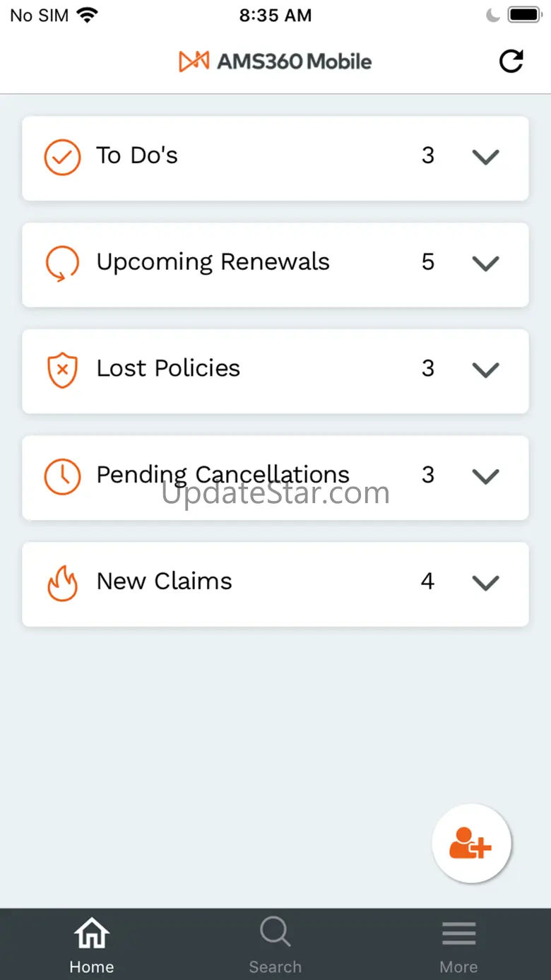
Task: Tap the Pending Cancellations clock icon
Action: [62, 476]
